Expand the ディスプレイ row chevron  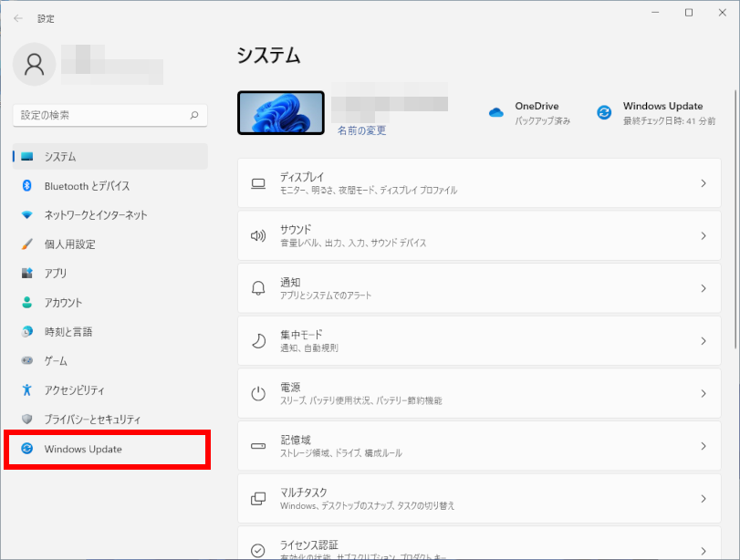click(x=704, y=183)
